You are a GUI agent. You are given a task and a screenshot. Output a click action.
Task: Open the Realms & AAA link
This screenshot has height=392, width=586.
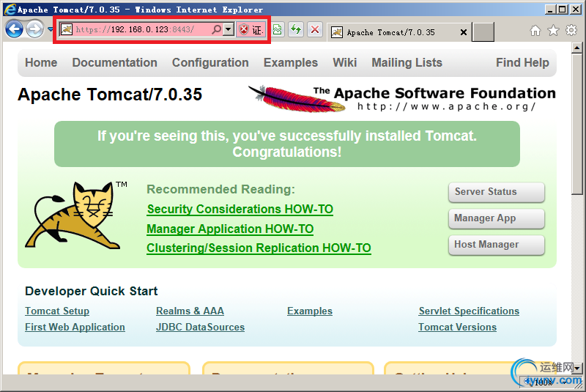(190, 311)
